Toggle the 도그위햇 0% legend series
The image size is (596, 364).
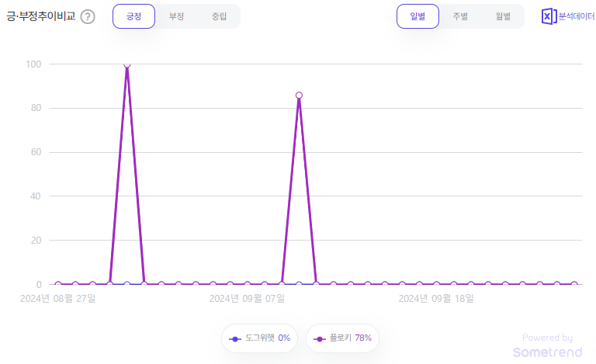click(x=260, y=338)
